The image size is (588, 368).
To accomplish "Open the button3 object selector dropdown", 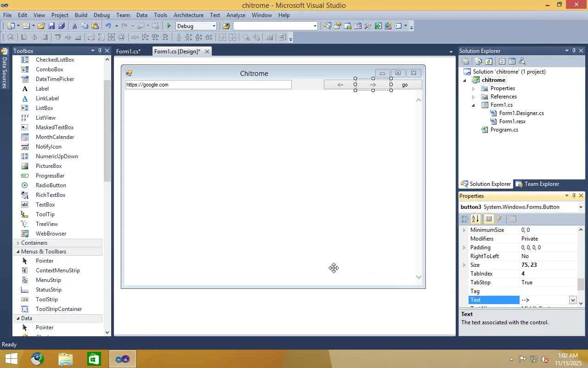I will pyautogui.click(x=581, y=207).
